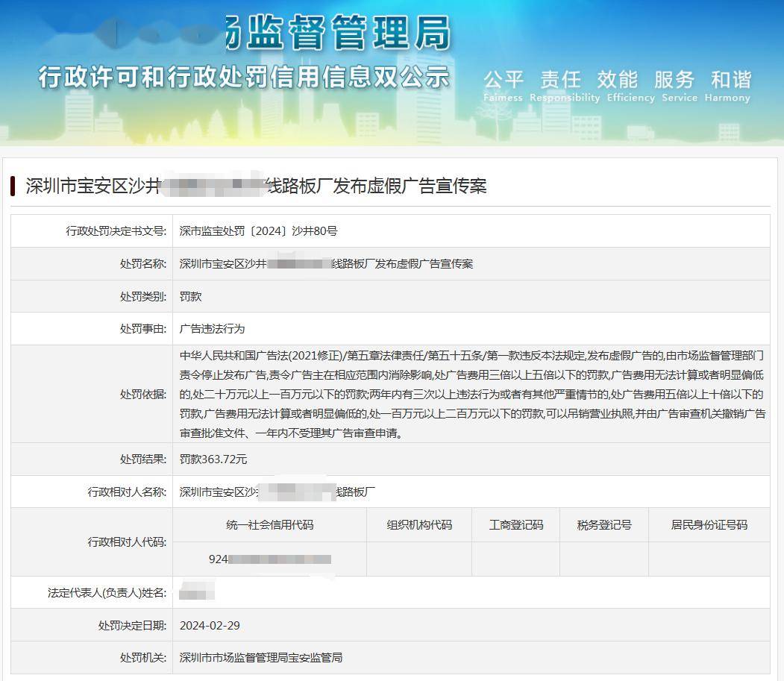Click the case heading ending 发布虚假广告宣传案
The width and height of the screenshot is (784, 681).
(256, 186)
